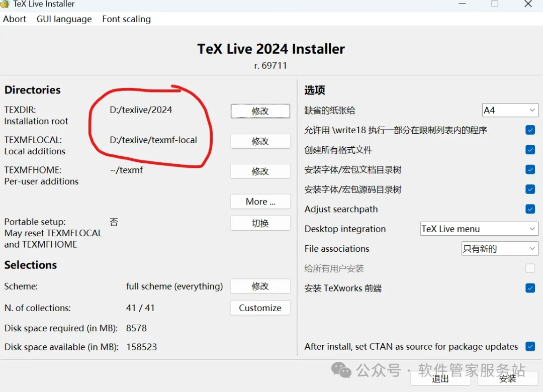Click the 41 / 41 collections value
The width and height of the screenshot is (543, 392).
pos(140,308)
